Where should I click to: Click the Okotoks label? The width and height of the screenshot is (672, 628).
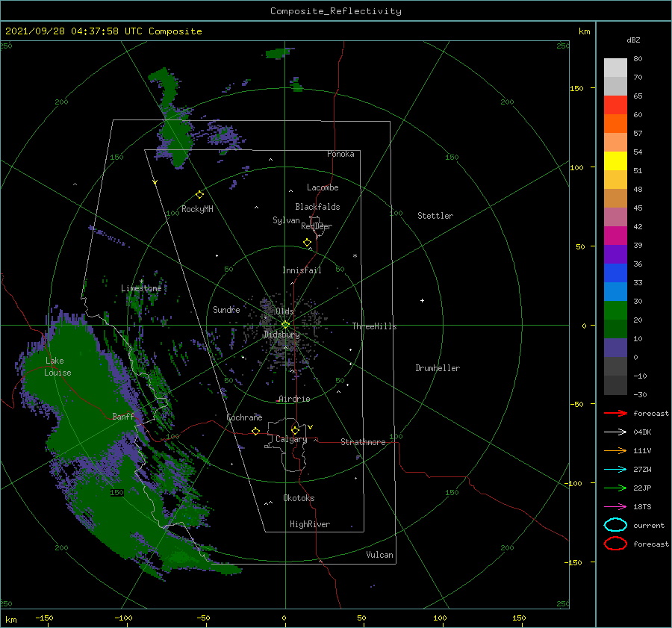(299, 498)
